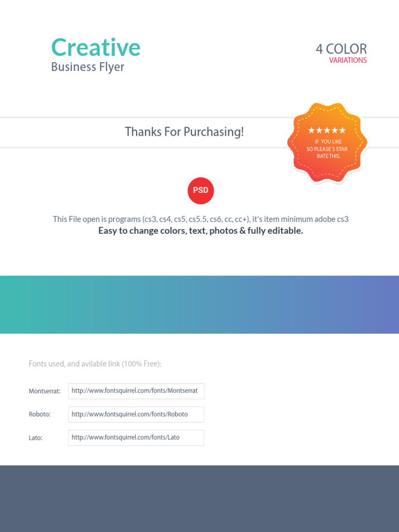This screenshot has width=399, height=532.
Task: Click the teal-to-purple gradient banner
Action: (x=199, y=304)
